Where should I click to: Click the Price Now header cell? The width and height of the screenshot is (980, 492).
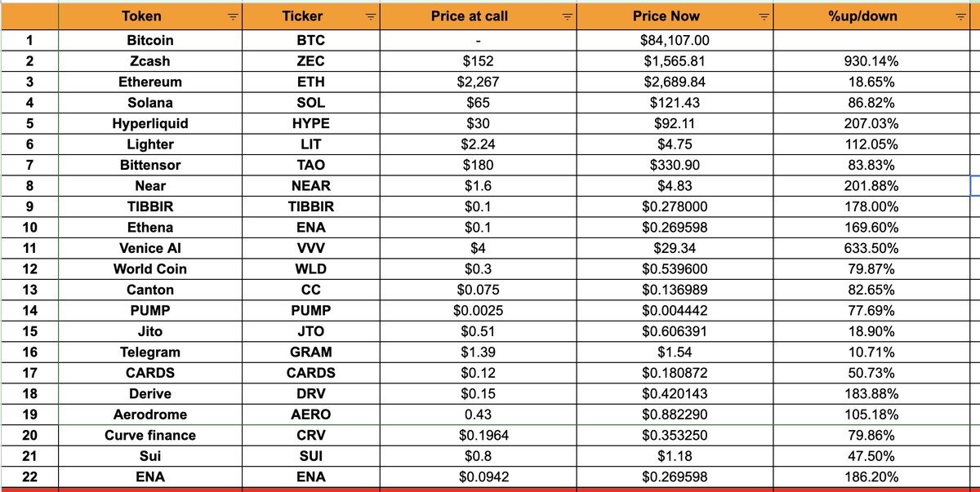674,16
